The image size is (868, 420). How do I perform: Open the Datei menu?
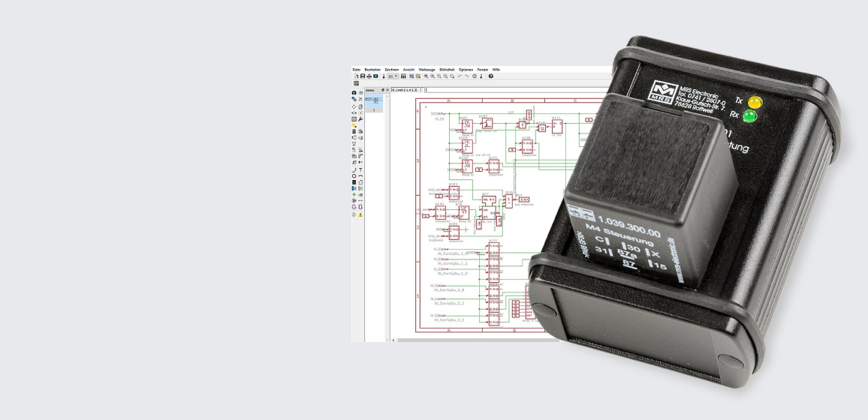tap(357, 69)
